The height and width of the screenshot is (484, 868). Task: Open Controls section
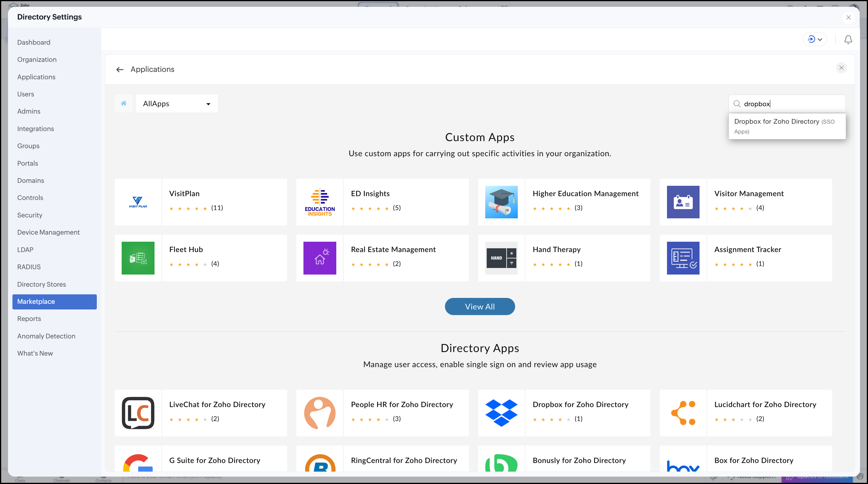click(30, 198)
